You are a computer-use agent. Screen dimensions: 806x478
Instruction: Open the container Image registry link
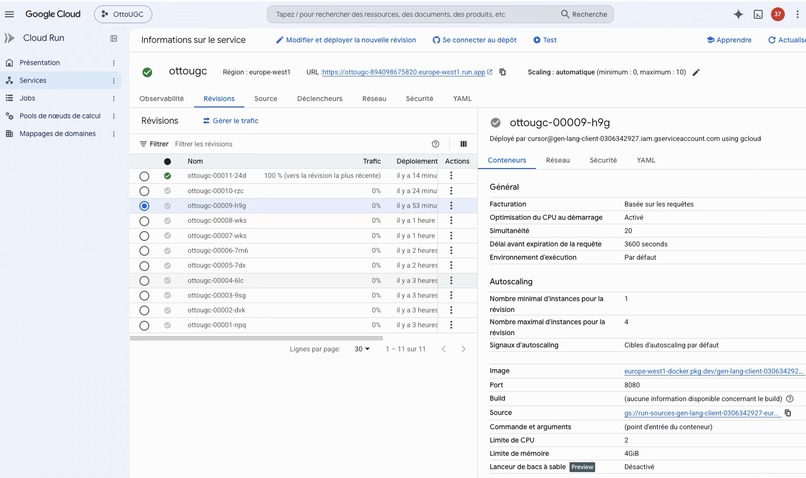coord(713,371)
